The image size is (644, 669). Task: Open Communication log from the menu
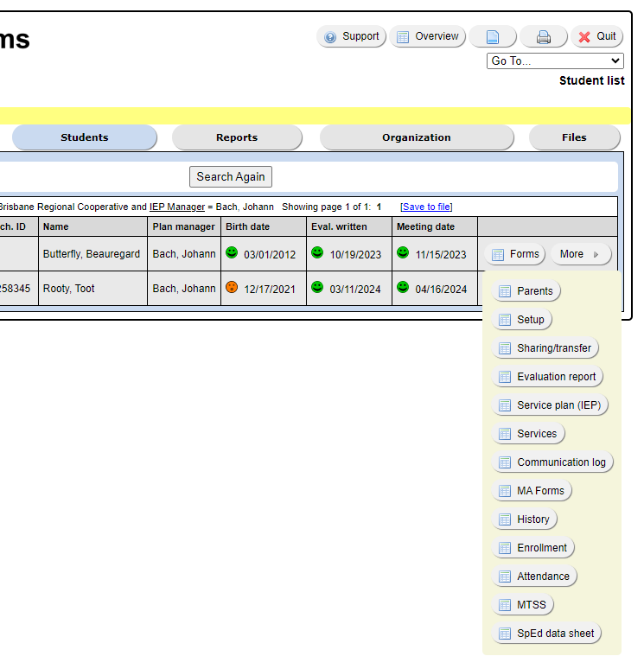click(552, 462)
